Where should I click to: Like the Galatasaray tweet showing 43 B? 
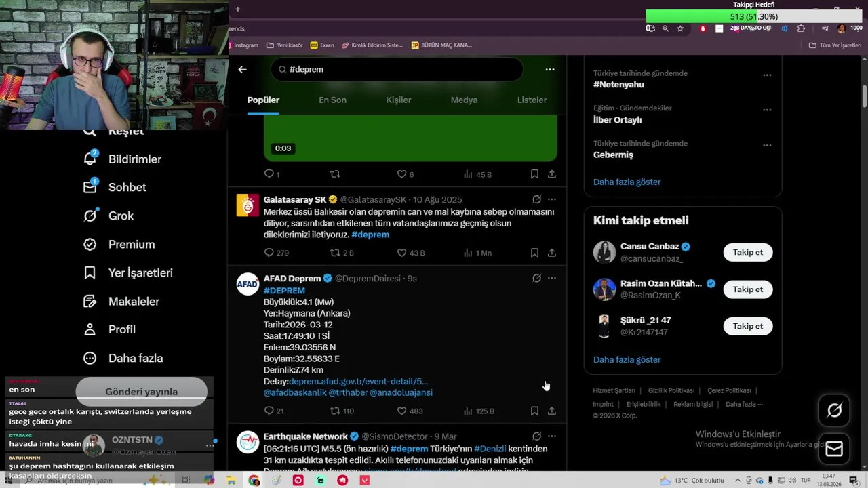click(411, 253)
